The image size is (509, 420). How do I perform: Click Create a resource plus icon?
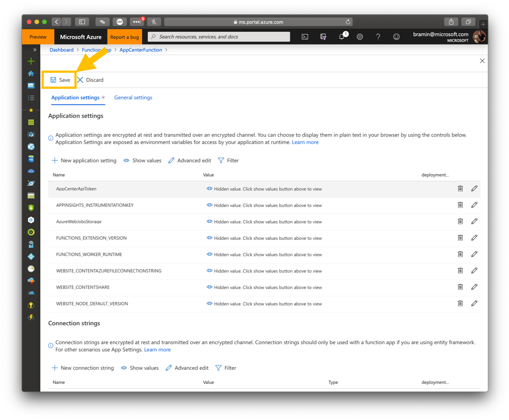(31, 61)
